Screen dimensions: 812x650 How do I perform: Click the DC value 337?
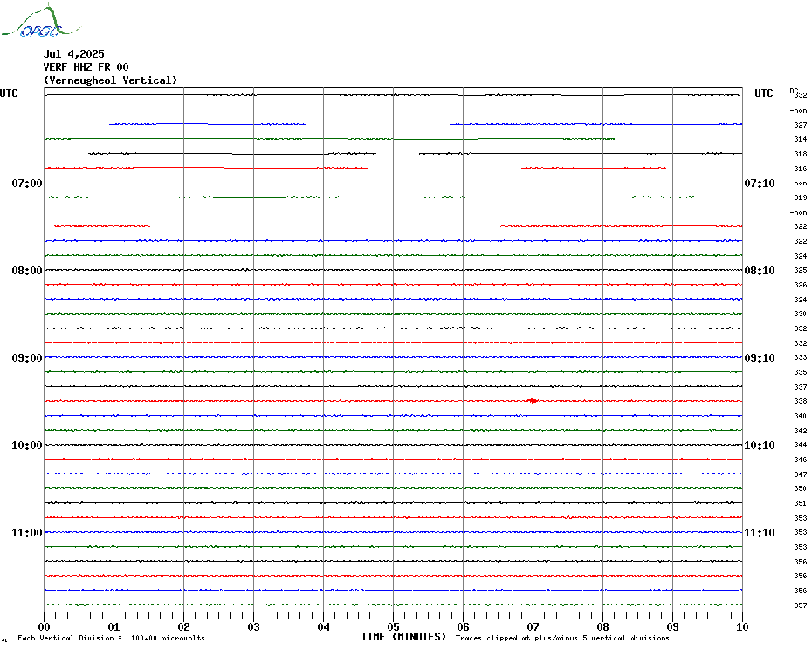click(801, 387)
